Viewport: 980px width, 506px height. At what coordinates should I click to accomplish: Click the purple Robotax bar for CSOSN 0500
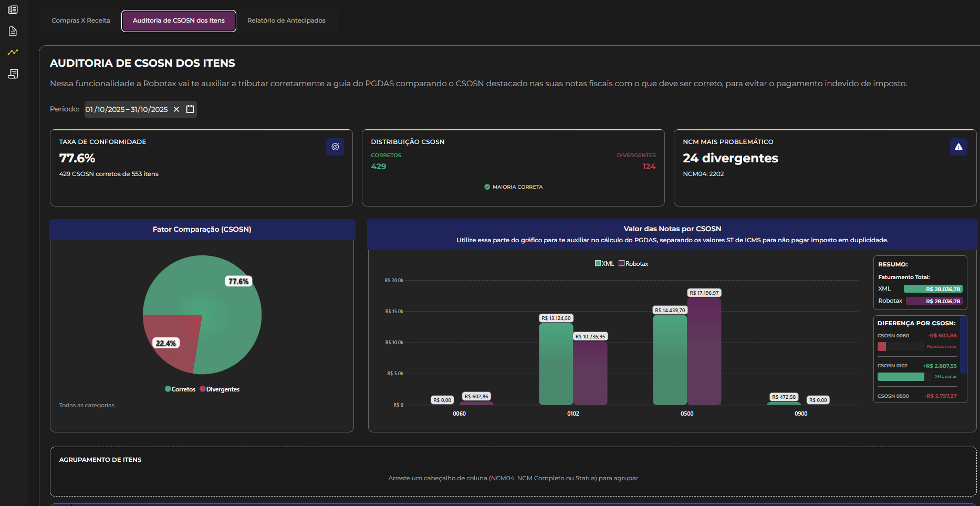(704, 352)
